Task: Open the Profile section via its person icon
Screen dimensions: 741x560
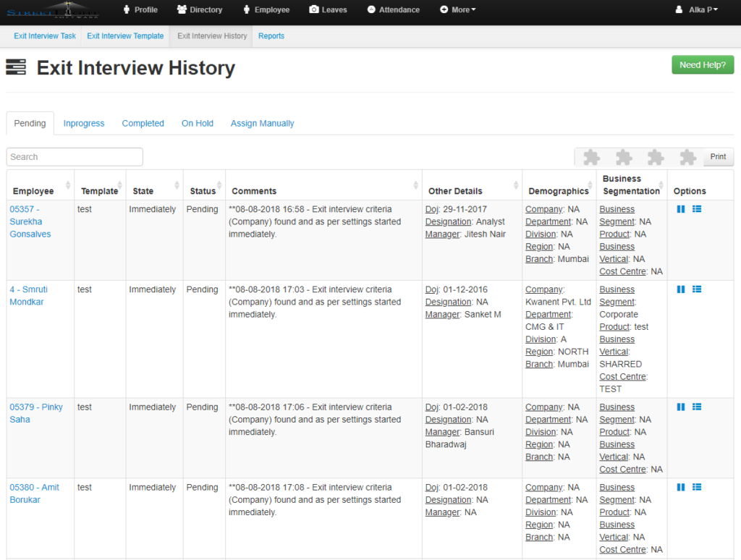Action: (127, 9)
